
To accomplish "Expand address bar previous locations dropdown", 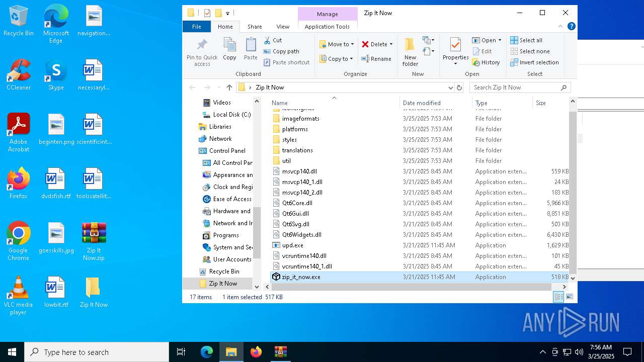I will [450, 87].
